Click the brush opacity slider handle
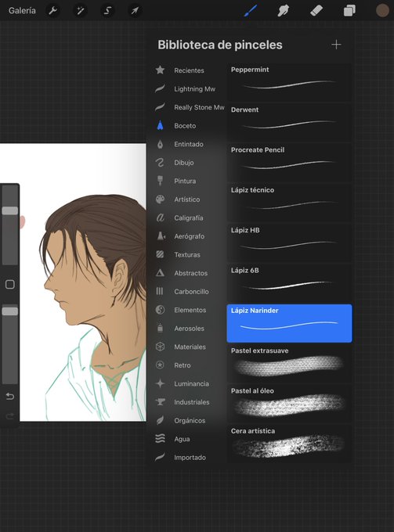 pos(10,311)
